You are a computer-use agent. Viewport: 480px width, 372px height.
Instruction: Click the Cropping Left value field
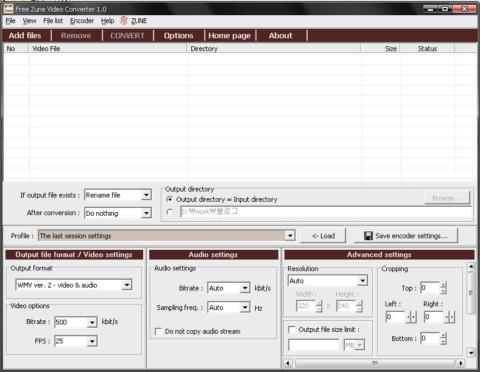tap(395, 316)
